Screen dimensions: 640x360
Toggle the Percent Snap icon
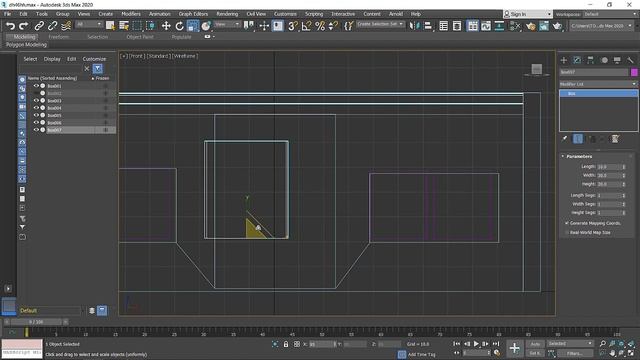pos(320,26)
